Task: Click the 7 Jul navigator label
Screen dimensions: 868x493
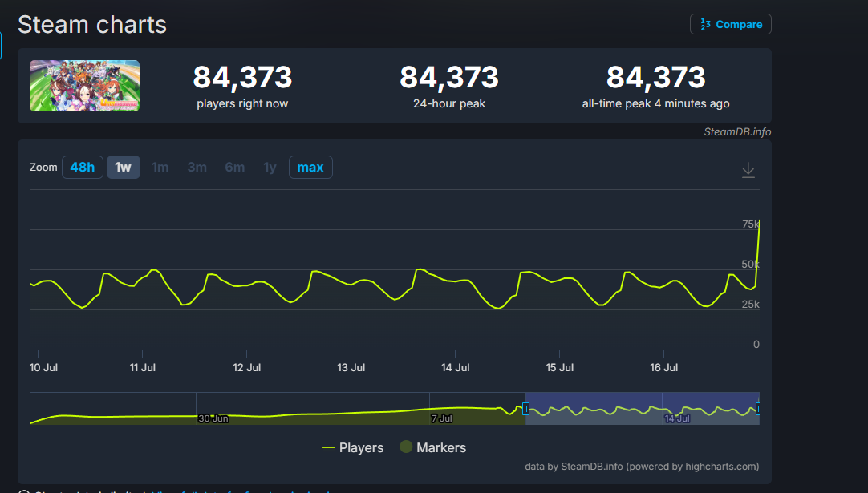Action: click(x=442, y=418)
